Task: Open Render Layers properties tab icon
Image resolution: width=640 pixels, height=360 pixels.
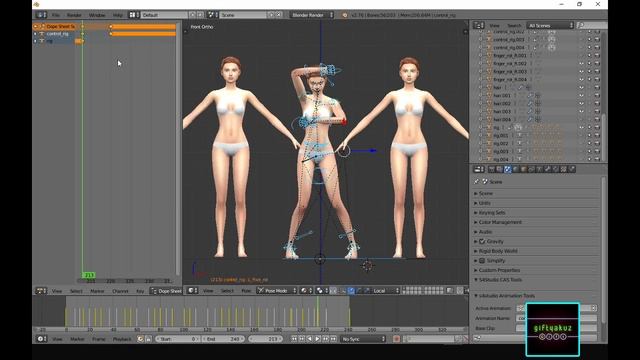Action: pyautogui.click(x=500, y=169)
